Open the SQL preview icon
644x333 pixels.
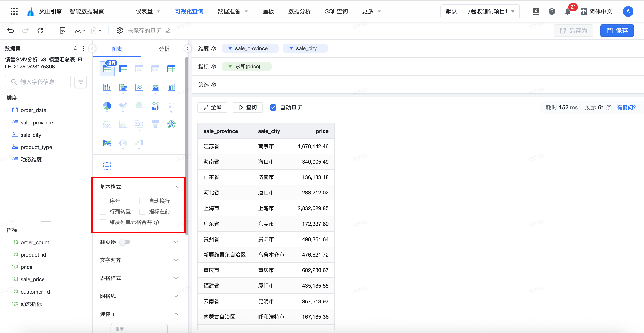pos(63,30)
